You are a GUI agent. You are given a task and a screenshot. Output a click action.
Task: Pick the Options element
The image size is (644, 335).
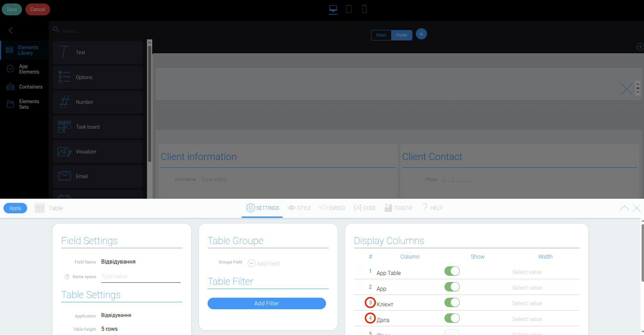[98, 77]
